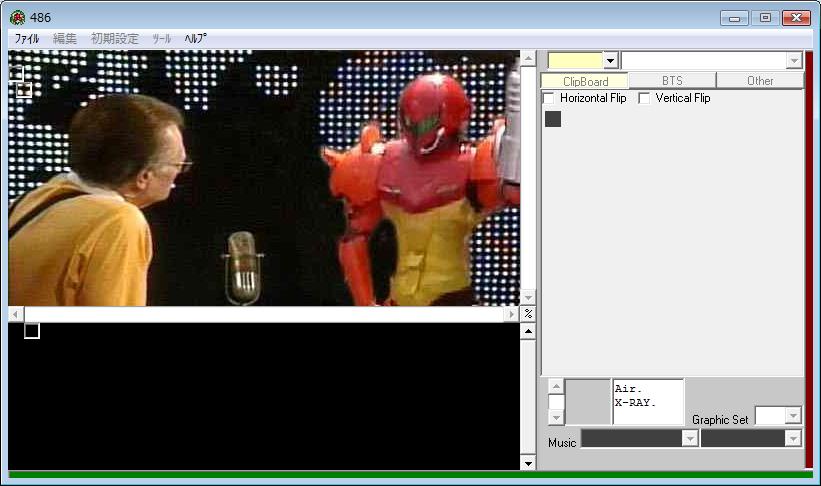Open the second Music dropdown on right

(793, 439)
